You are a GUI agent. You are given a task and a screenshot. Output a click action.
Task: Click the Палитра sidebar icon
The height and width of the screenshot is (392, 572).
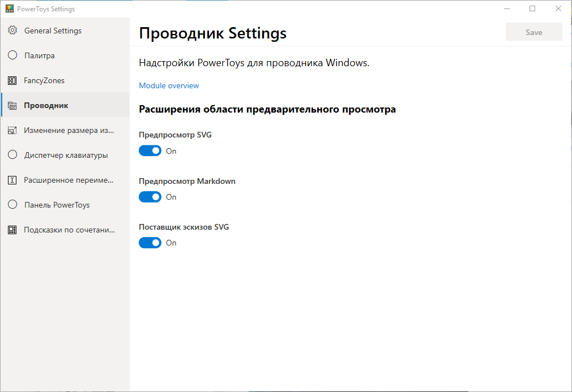pyautogui.click(x=12, y=55)
